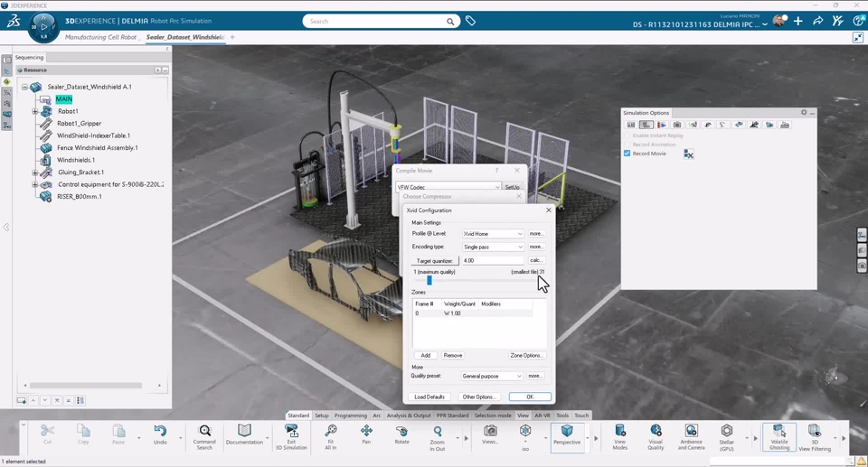The height and width of the screenshot is (467, 868).
Task: Click the calc button beside target quantizer
Action: tap(536, 260)
